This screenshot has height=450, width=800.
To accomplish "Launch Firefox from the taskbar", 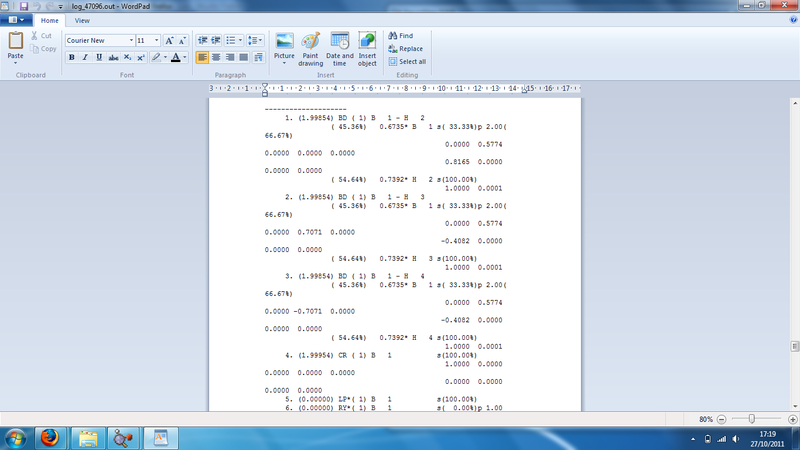I will click(x=50, y=438).
